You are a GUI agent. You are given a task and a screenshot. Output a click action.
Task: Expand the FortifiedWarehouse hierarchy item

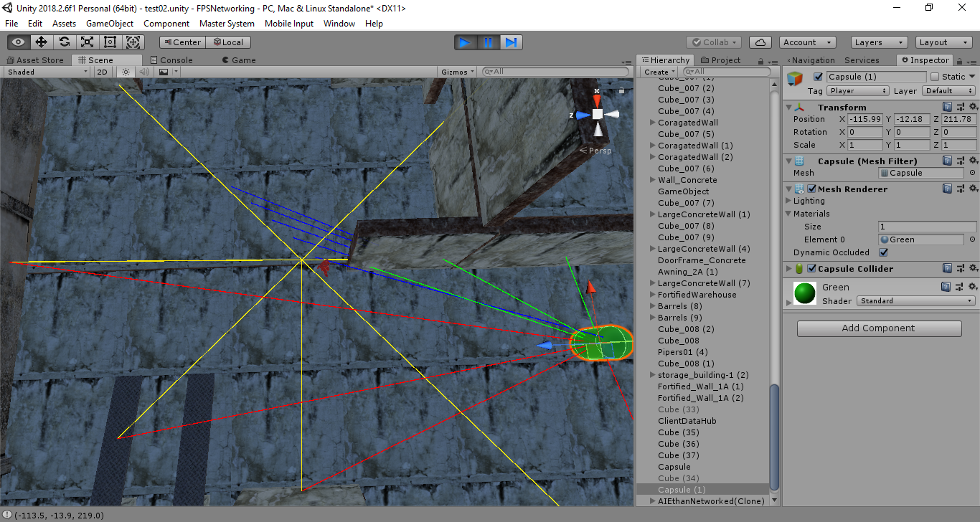652,295
